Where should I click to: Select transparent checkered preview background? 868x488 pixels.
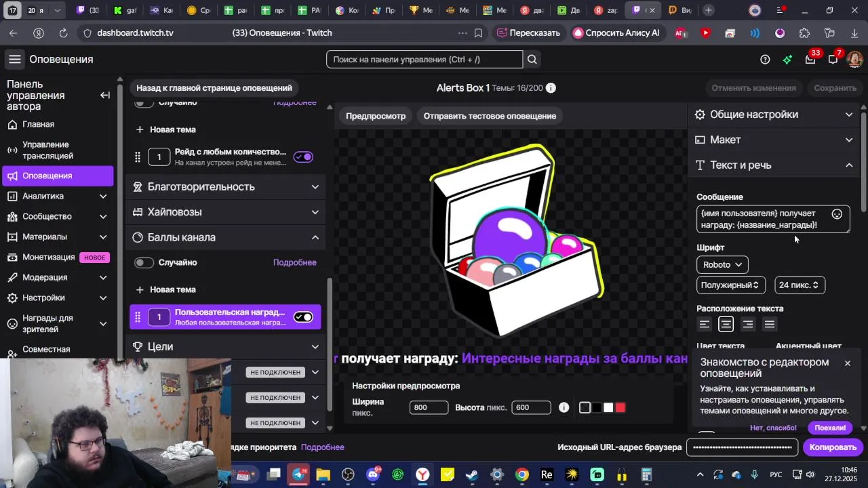coord(585,407)
